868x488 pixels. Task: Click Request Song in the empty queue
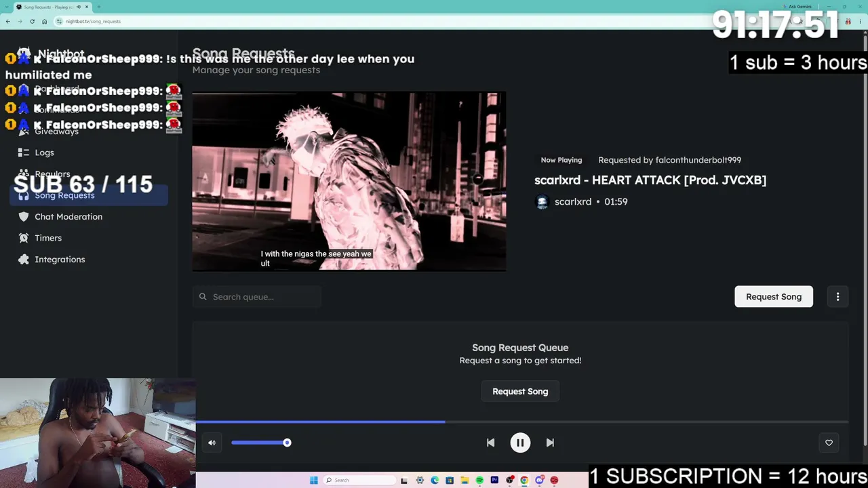click(520, 391)
